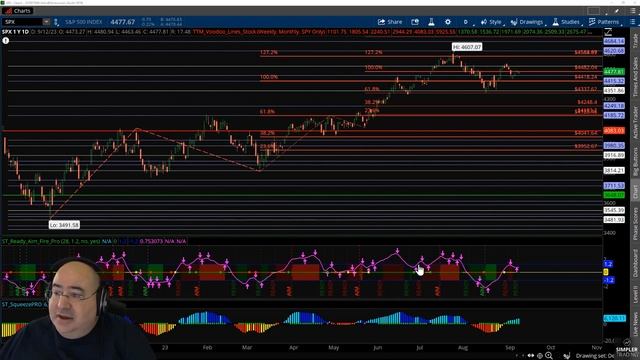Viewport: 640px width, 360px height.
Task: Open the Phase Scores sidebar tab
Action: 635,223
